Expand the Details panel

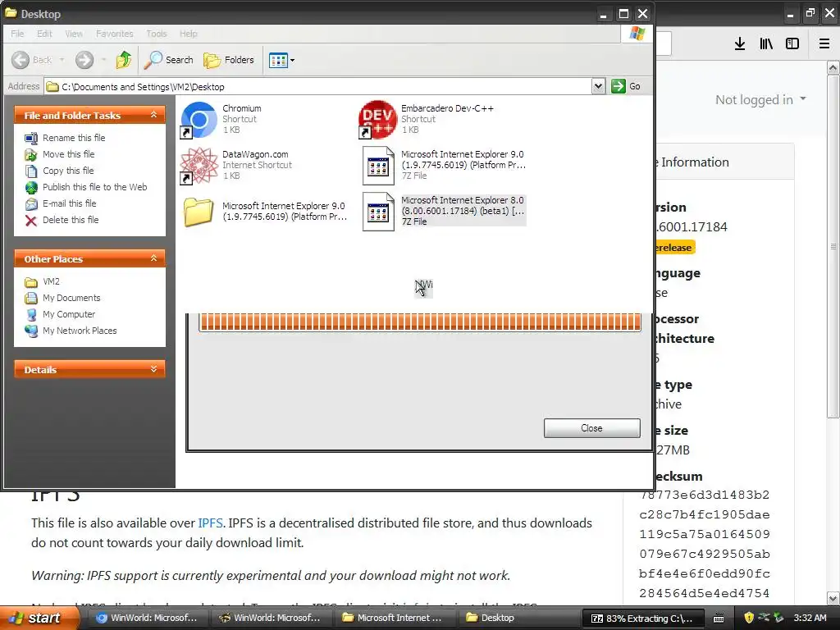pyautogui.click(x=153, y=369)
